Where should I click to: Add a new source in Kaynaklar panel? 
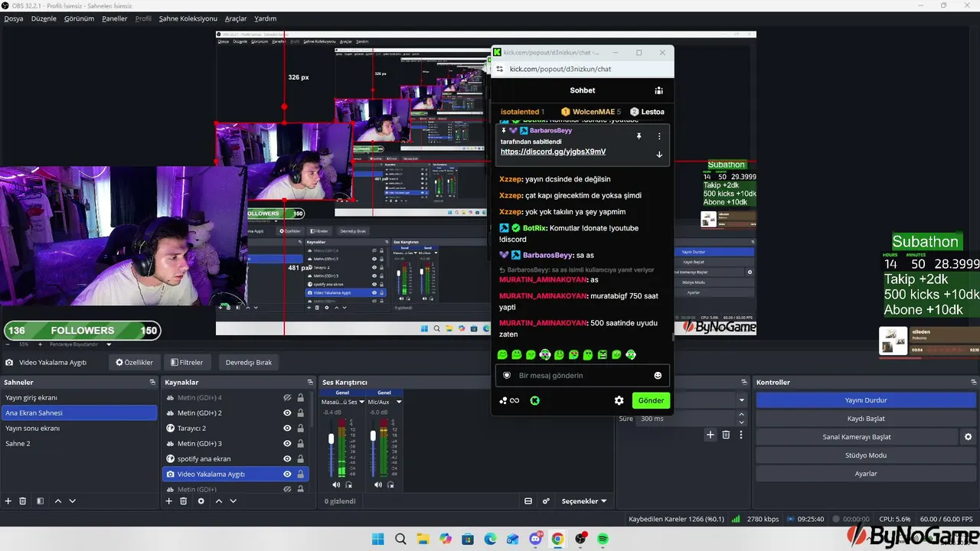[169, 501]
